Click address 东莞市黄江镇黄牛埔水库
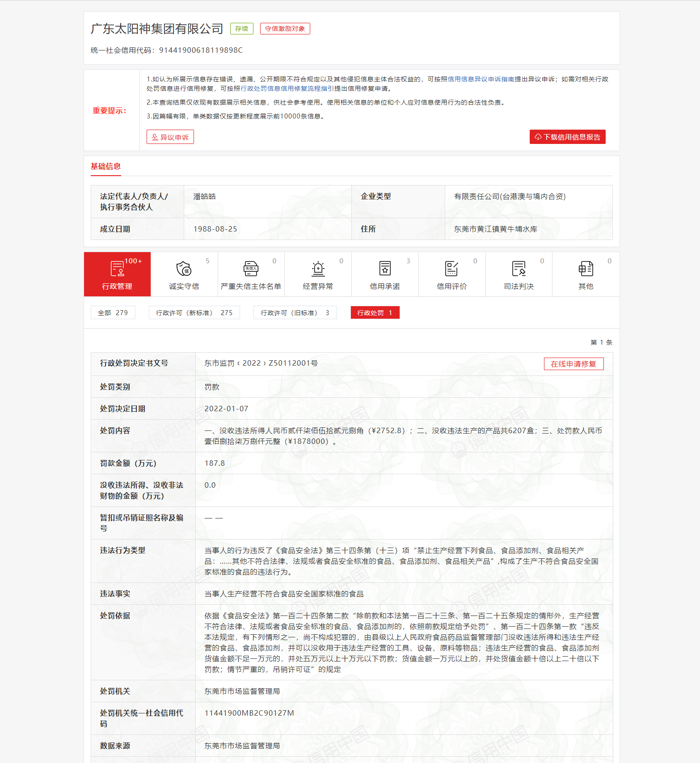 tap(496, 229)
